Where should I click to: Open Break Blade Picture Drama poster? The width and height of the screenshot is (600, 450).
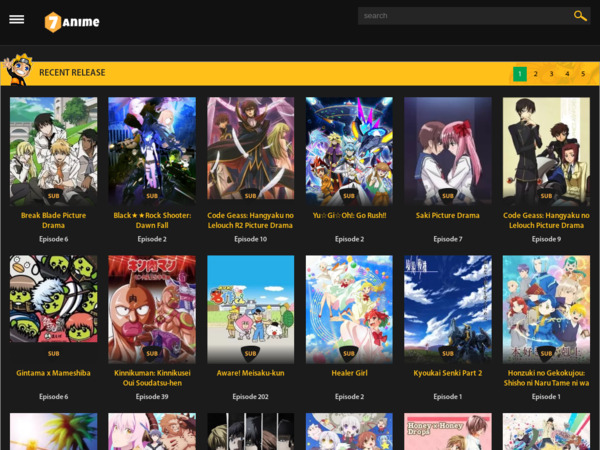pos(54,152)
